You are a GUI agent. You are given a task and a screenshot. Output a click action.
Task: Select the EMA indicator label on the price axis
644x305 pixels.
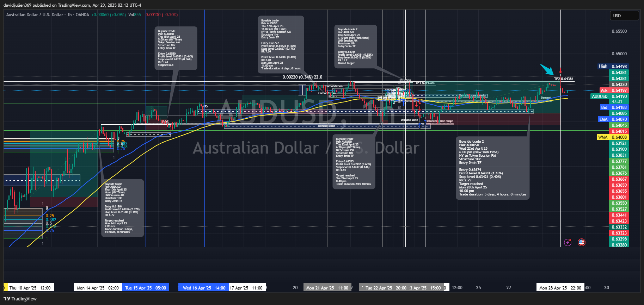coord(603,119)
